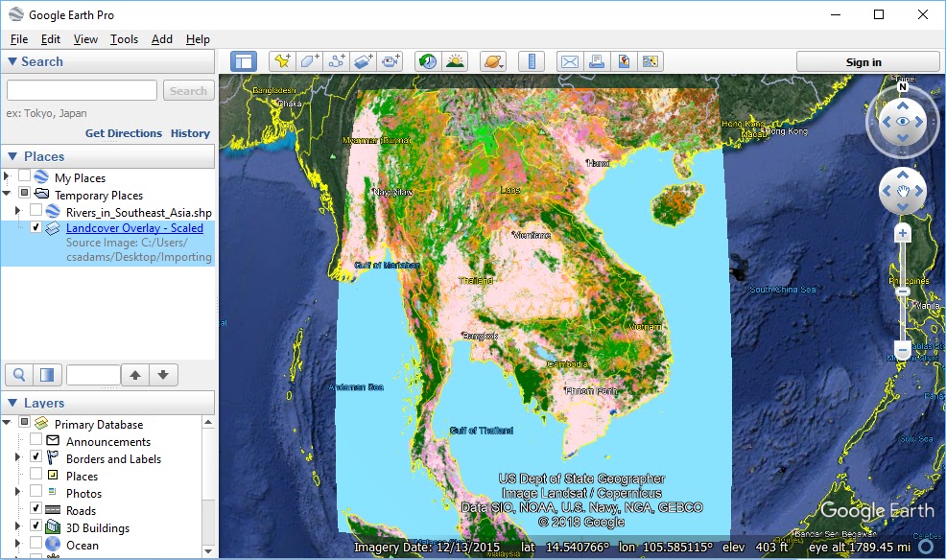Uncheck Borders and Labels layer
946x560 pixels.
pos(35,456)
